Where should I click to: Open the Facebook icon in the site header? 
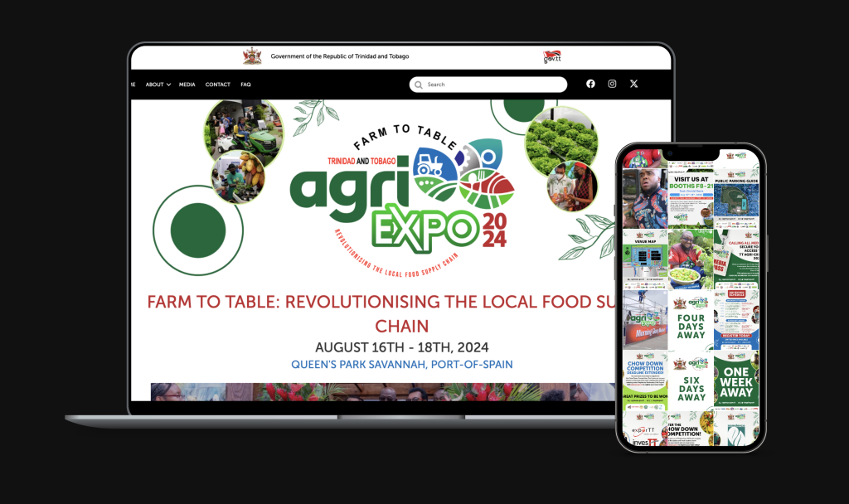click(x=590, y=84)
